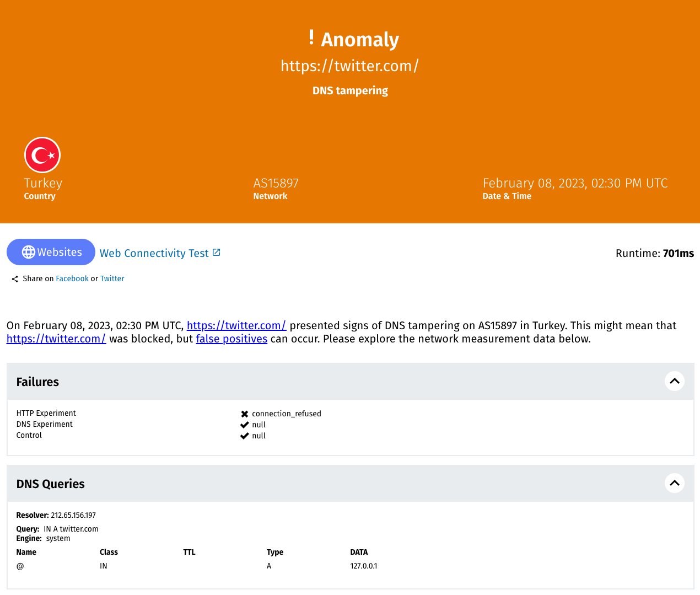
Task: Share on Facebook link
Action: tap(72, 278)
